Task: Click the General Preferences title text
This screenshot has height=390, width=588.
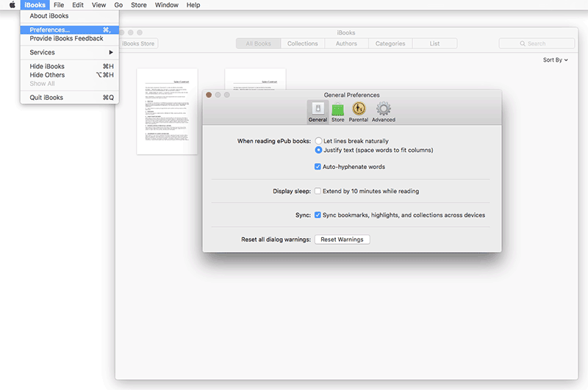Action: [x=352, y=95]
